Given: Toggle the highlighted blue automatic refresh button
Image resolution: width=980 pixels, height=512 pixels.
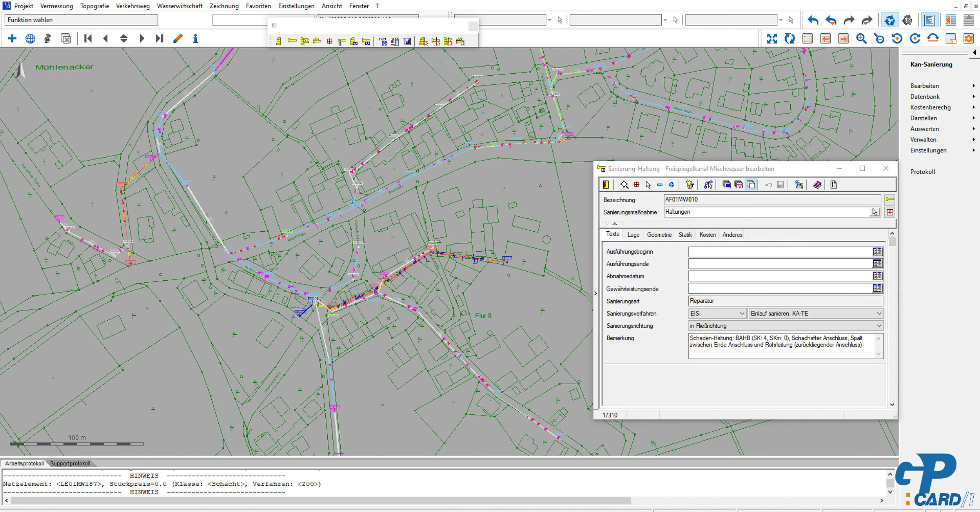Looking at the screenshot, I should pos(889,20).
